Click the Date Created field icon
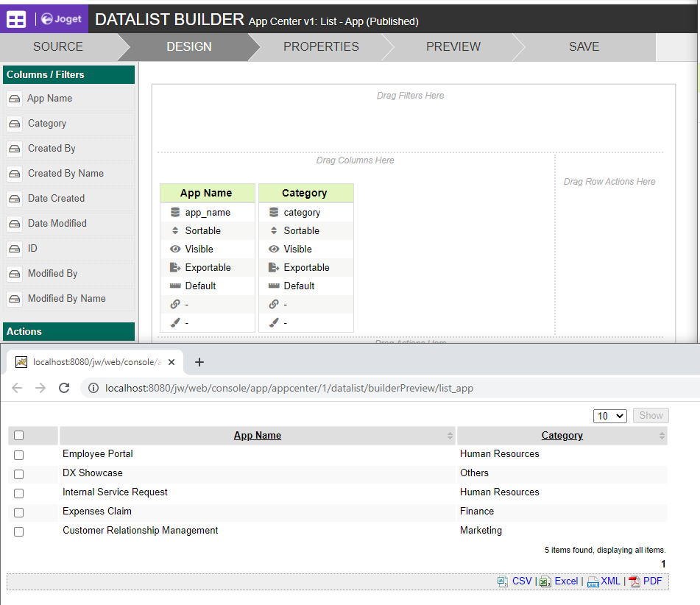Screen dimensions: 700x605 pos(15,199)
